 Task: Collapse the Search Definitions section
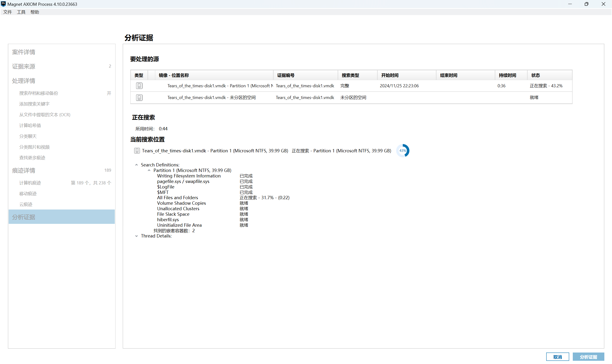click(136, 165)
